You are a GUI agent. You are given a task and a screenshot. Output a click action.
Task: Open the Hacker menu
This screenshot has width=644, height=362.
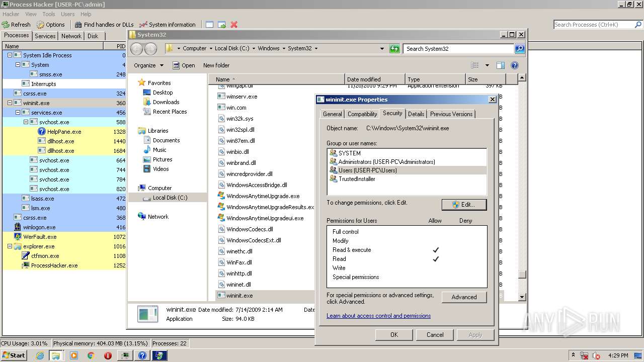11,14
